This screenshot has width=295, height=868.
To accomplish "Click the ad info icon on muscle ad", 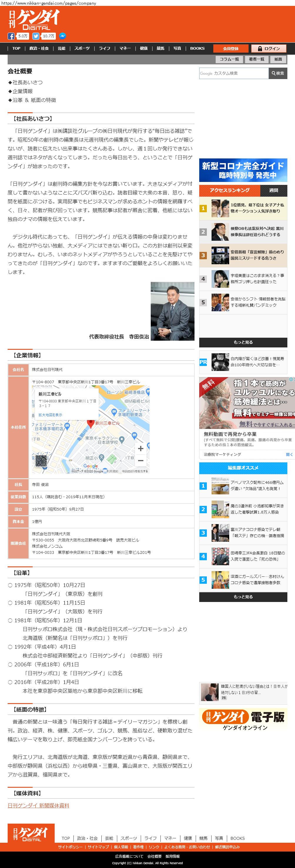I will (291, 379).
